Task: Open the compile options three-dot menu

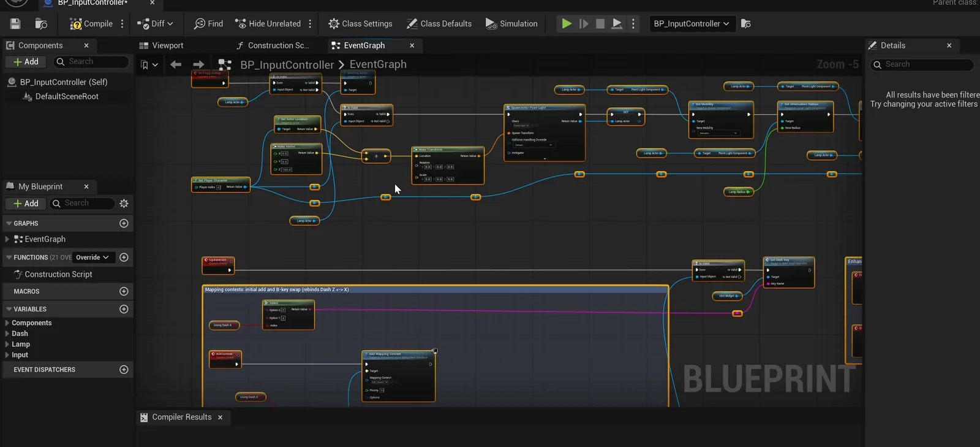Action: point(123,24)
